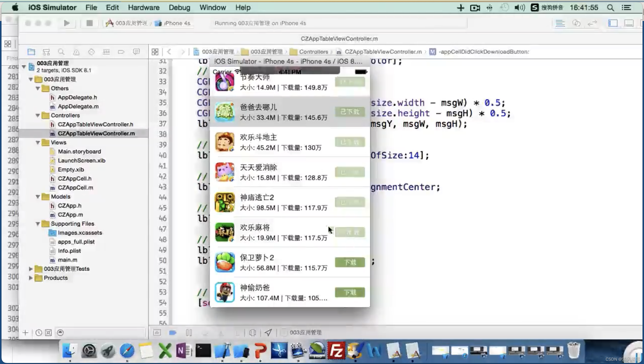Open Main.storyboard in the navigator

click(x=79, y=152)
